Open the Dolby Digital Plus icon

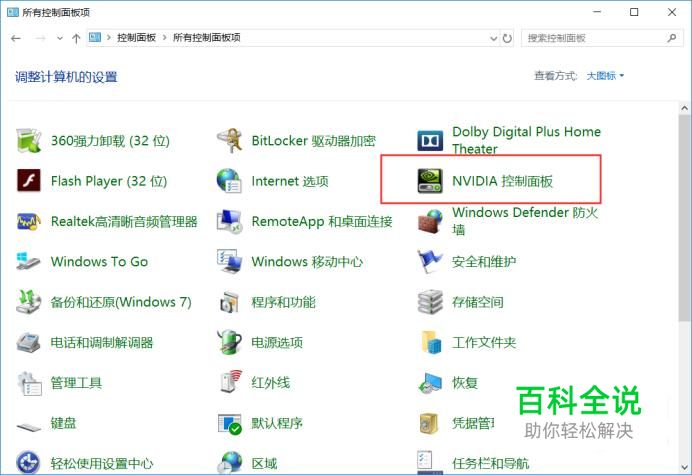tap(430, 141)
